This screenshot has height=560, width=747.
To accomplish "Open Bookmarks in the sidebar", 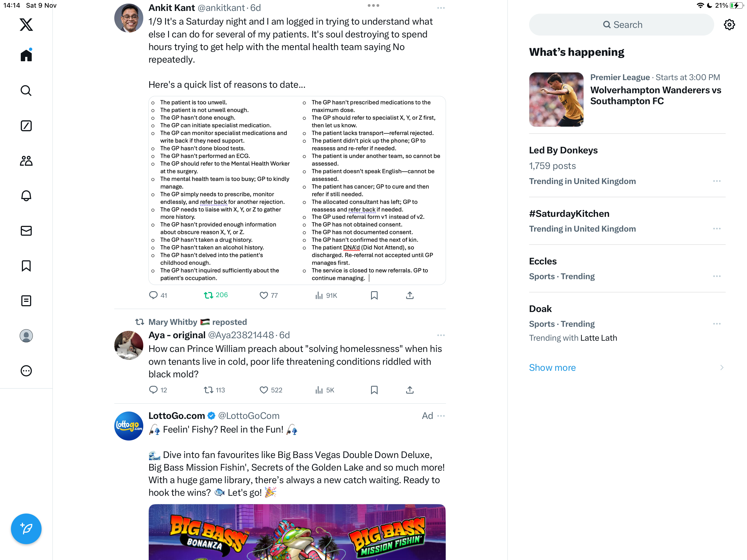I will coord(26,266).
